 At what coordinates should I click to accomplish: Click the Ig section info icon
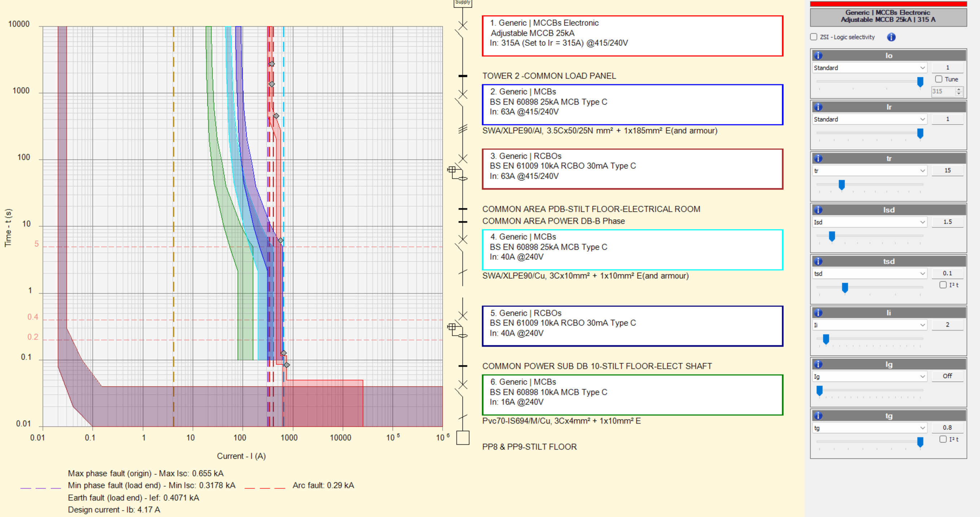[x=818, y=364]
